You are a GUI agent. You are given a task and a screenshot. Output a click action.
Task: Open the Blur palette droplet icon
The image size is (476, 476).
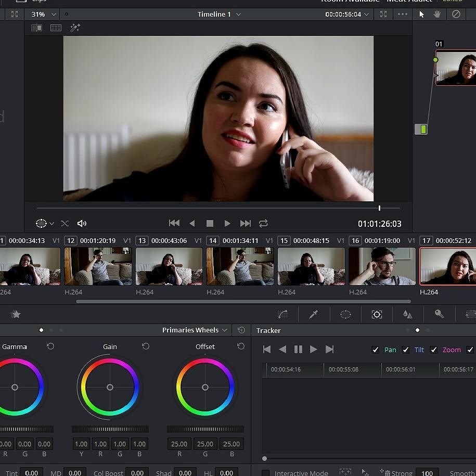[x=408, y=315]
